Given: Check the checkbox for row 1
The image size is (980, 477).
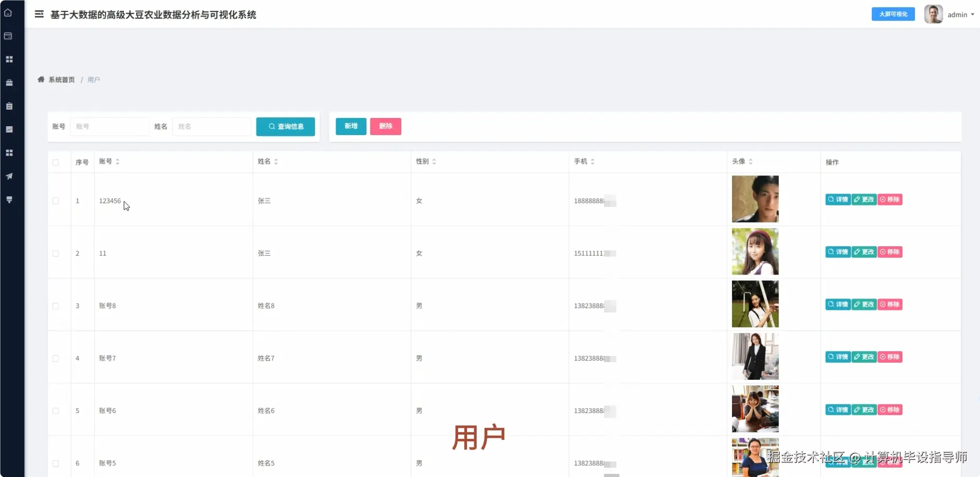Looking at the screenshot, I should tap(56, 201).
